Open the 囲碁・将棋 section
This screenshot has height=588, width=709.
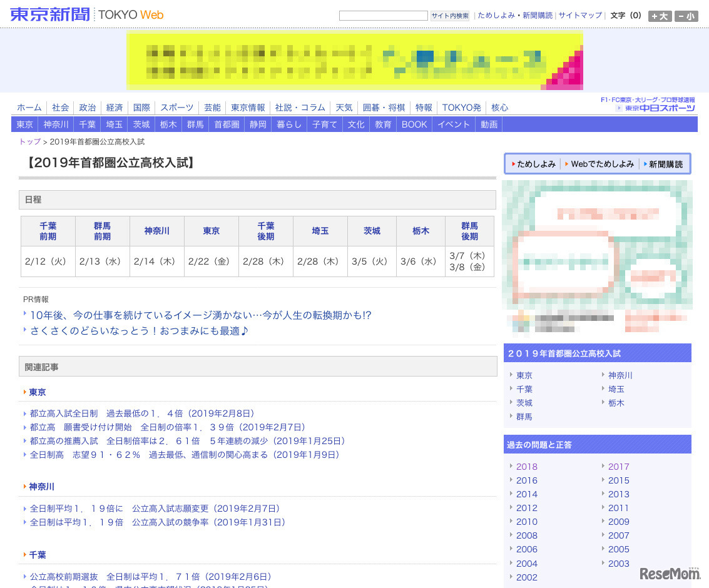tap(384, 107)
